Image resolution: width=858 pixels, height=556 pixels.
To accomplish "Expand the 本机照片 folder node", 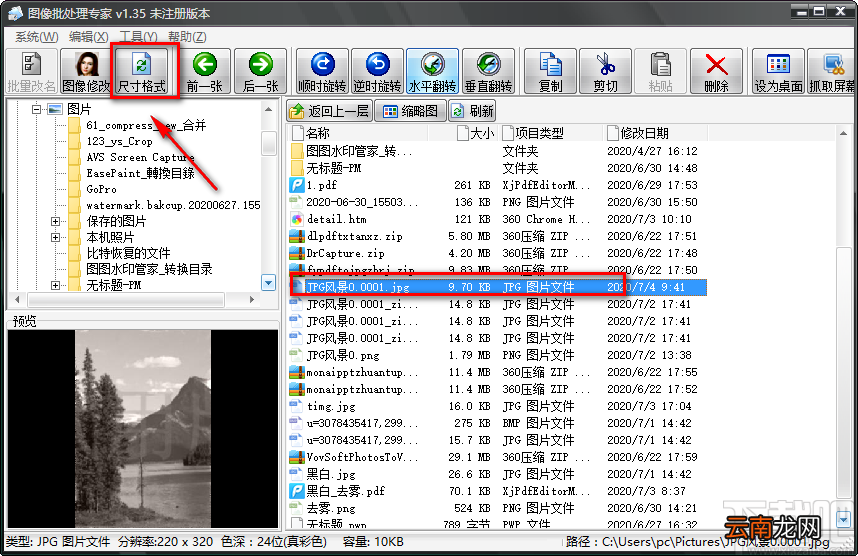I will (55, 238).
